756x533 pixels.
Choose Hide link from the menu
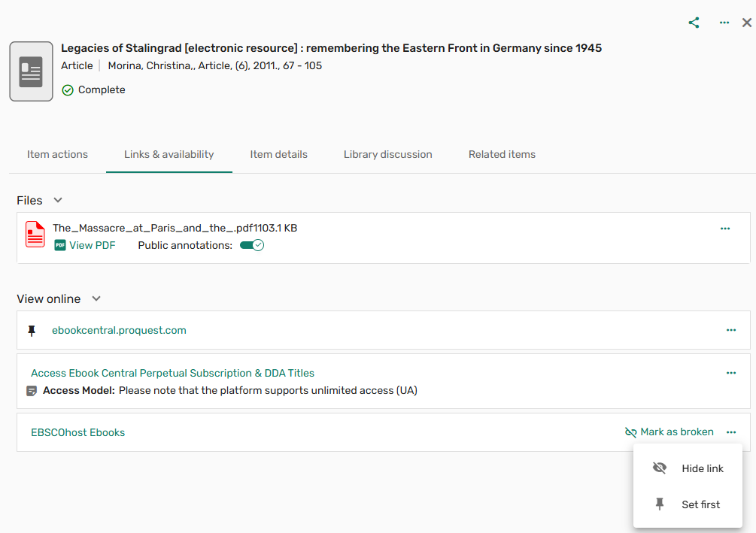(688, 468)
